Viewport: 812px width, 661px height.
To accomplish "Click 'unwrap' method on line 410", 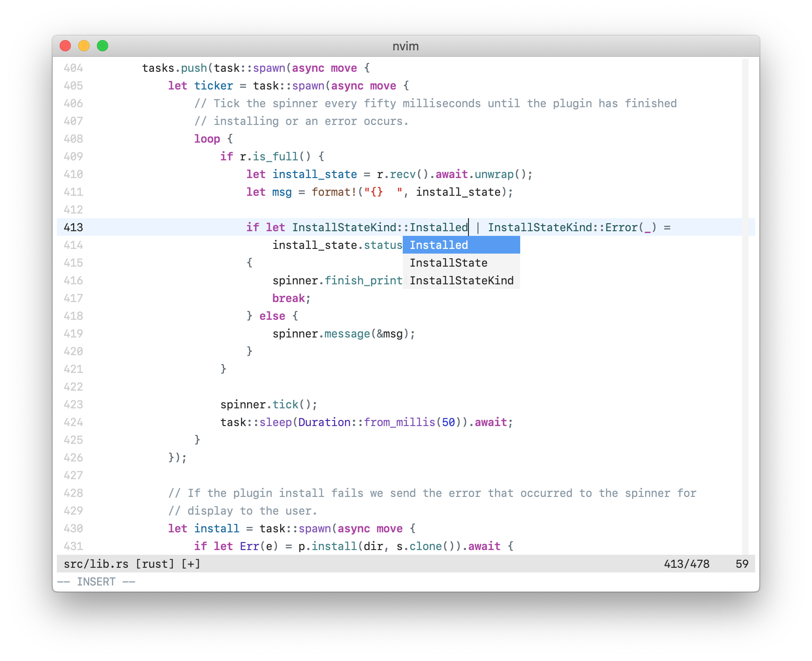I will (x=494, y=174).
